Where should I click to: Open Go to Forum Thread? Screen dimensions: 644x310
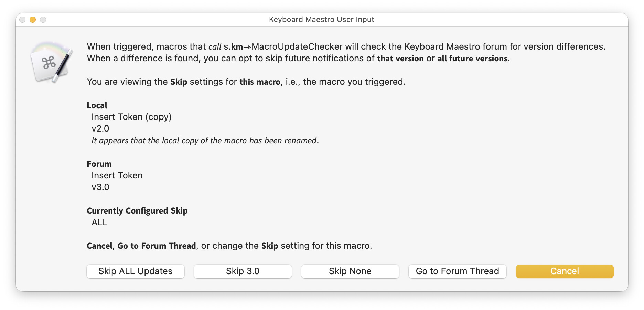coord(457,271)
